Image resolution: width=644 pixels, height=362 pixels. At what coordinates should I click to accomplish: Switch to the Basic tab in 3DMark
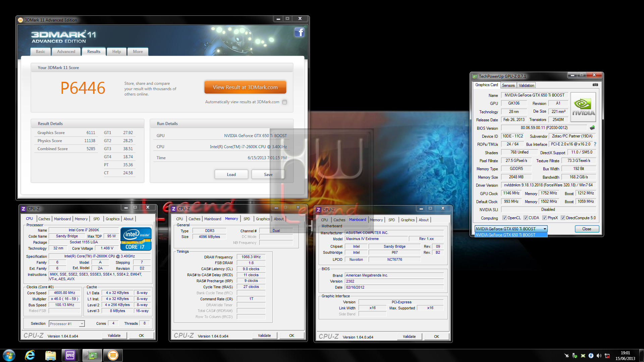pyautogui.click(x=41, y=52)
